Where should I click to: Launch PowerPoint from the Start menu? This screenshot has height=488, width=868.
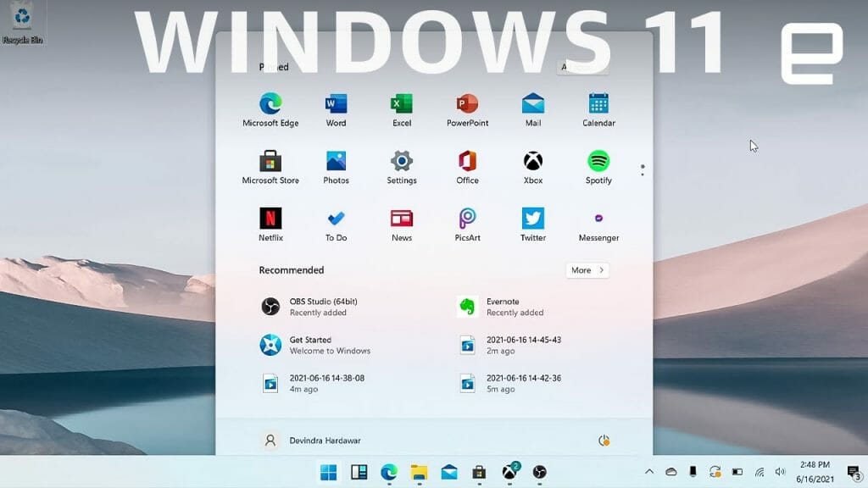coord(467,109)
